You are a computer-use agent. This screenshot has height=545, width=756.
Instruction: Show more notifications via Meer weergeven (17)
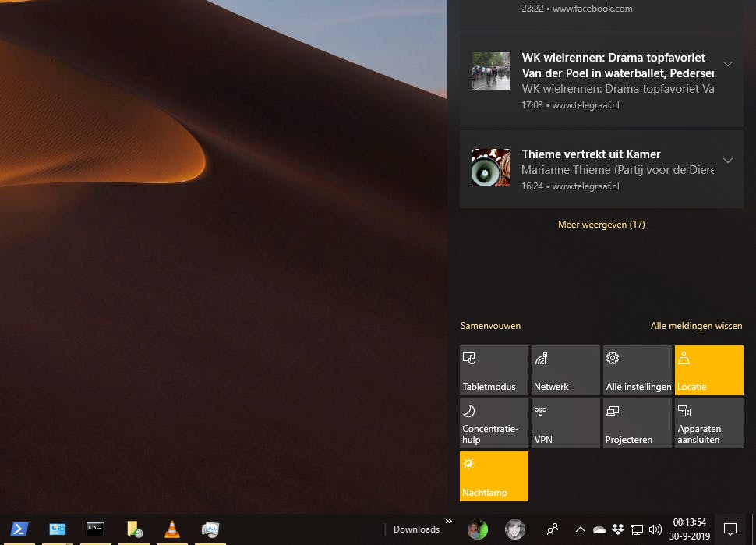click(601, 225)
